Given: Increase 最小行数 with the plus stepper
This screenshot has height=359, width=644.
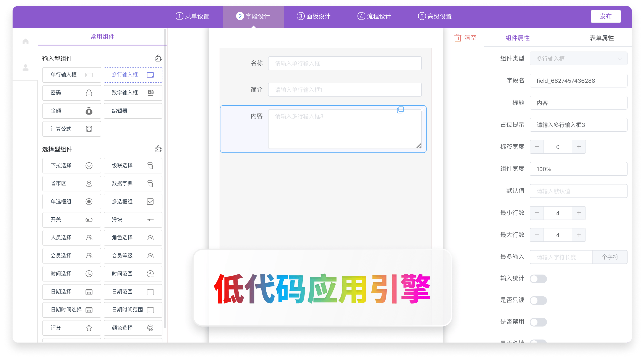Looking at the screenshot, I should coord(579,213).
